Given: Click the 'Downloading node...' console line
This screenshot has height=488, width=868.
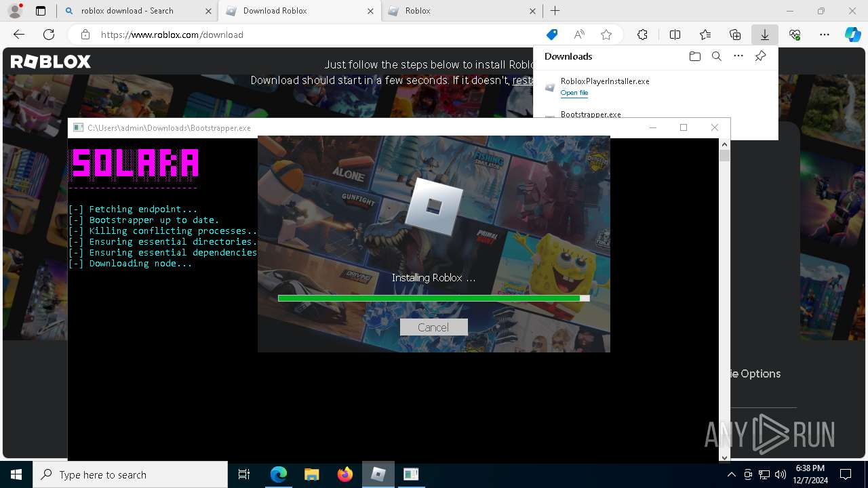Looking at the screenshot, I should [130, 263].
